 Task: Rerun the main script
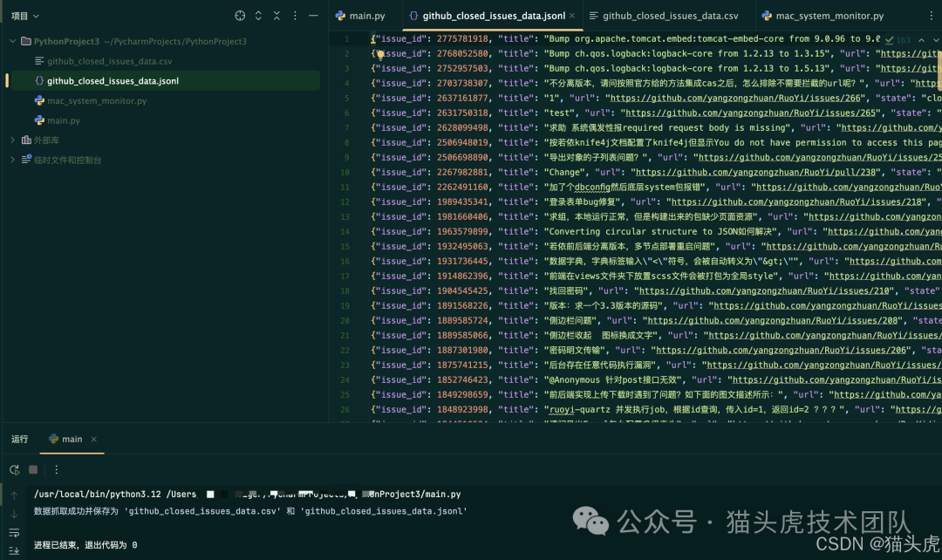tap(15, 470)
